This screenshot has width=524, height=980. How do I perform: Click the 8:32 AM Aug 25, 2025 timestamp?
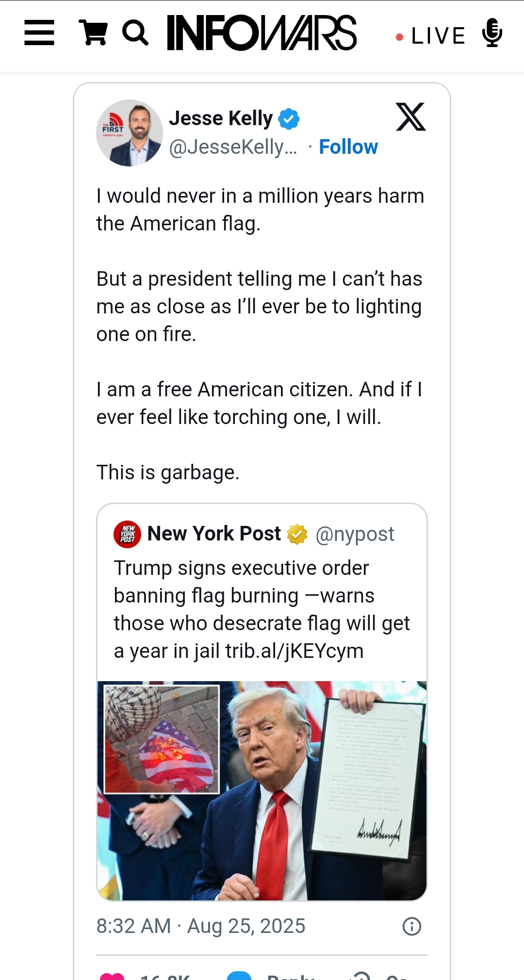[x=201, y=926]
